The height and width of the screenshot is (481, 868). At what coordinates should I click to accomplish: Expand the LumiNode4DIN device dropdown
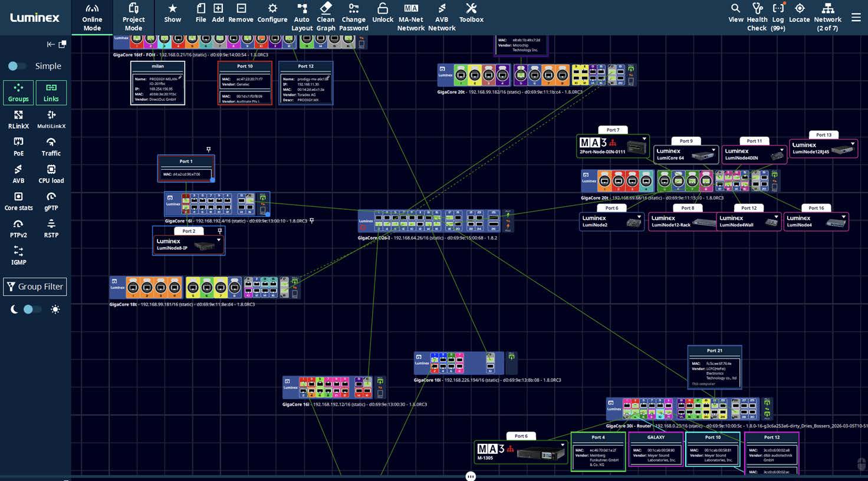[x=782, y=150]
